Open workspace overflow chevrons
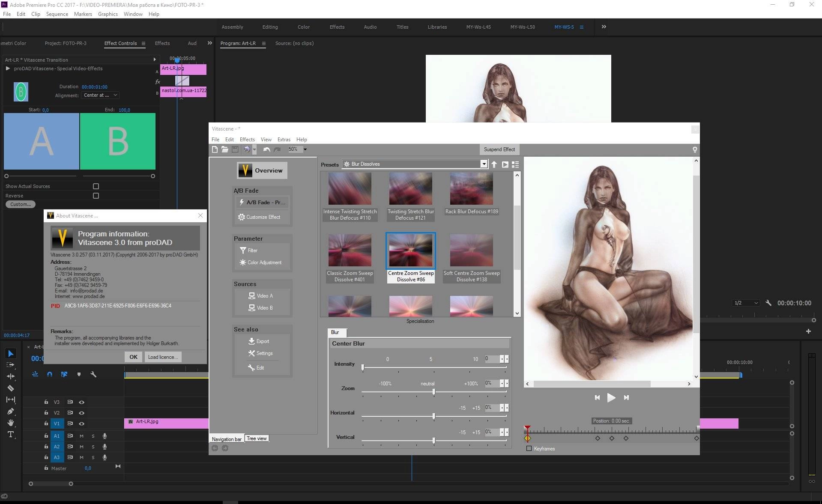 pyautogui.click(x=604, y=27)
